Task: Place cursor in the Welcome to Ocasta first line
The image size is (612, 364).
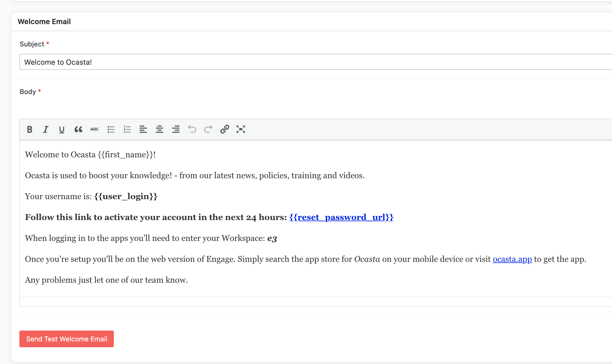Action: coord(90,154)
